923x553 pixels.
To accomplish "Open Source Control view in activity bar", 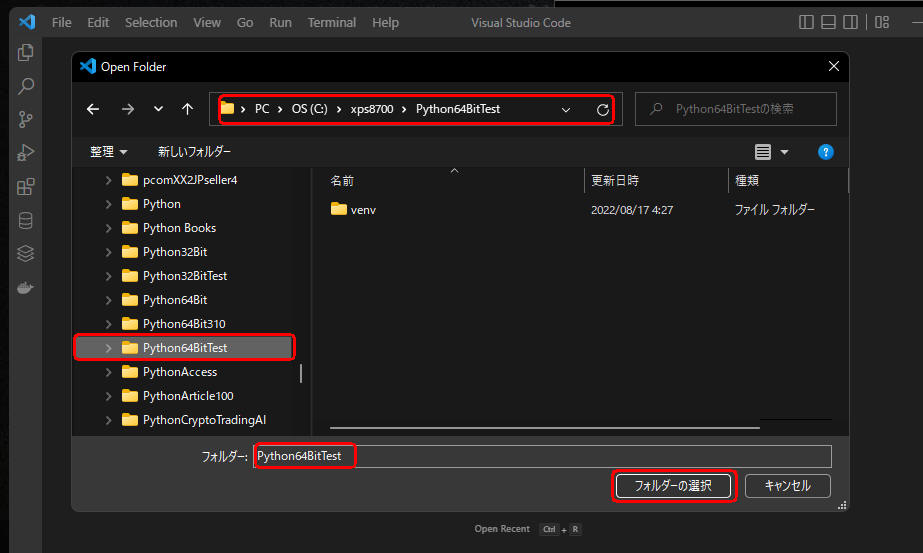I will (25, 120).
